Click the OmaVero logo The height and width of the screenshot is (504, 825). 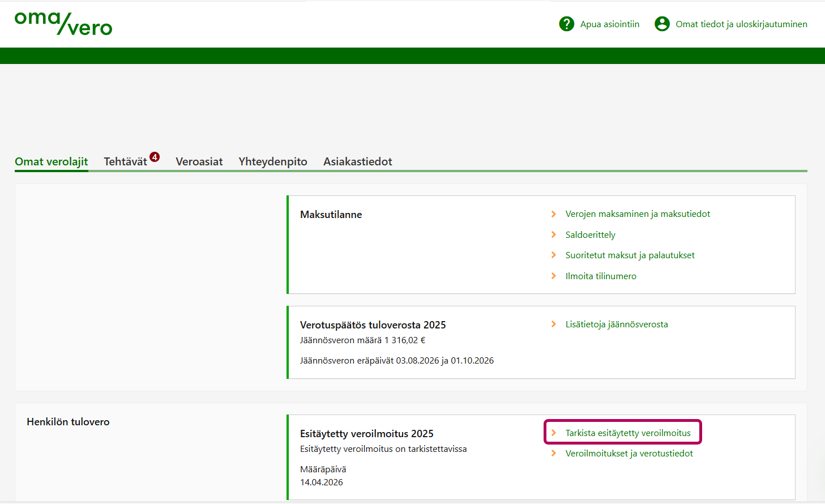(x=63, y=24)
